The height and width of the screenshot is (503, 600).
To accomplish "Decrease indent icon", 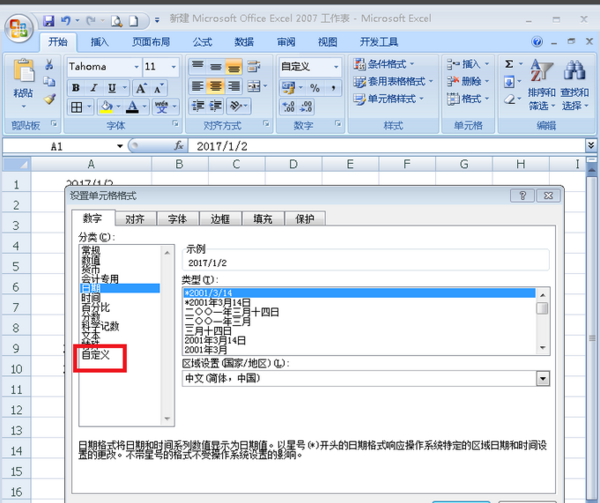I will tap(198, 106).
